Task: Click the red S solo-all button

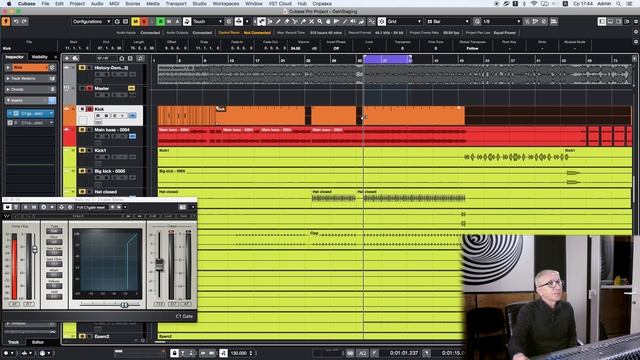Action: (144, 21)
